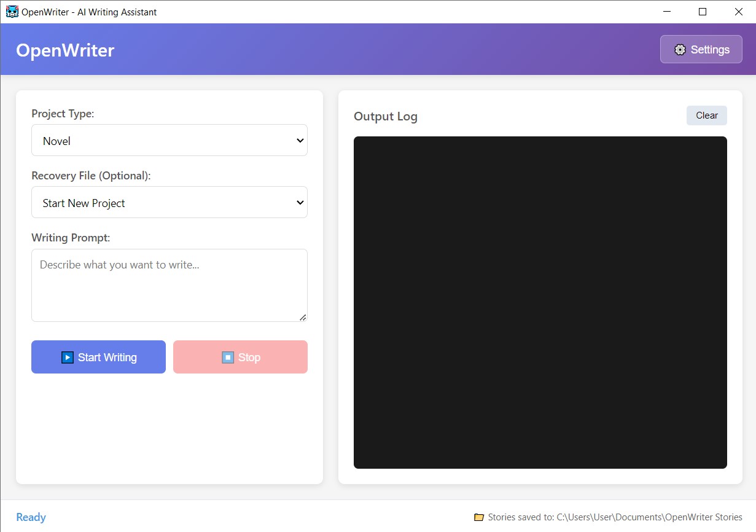Screen dimensions: 756x532
Task: Click the OpenWriter app icon in title bar
Action: pos(12,12)
